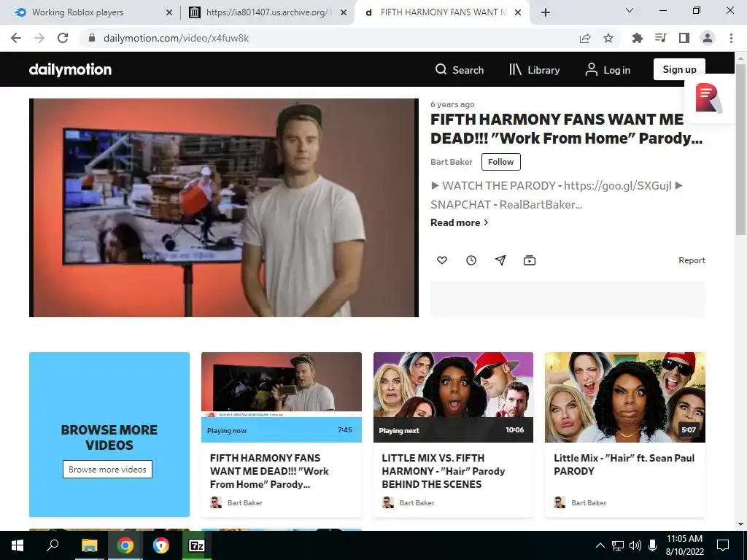Image resolution: width=747 pixels, height=560 pixels.
Task: Click the red R extension overlay icon
Action: point(708,98)
